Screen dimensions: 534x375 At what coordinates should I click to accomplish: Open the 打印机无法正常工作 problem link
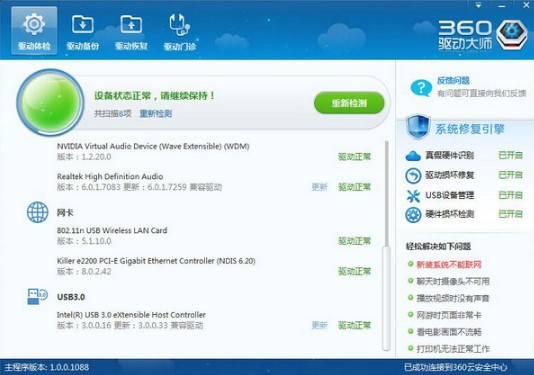[x=453, y=349]
